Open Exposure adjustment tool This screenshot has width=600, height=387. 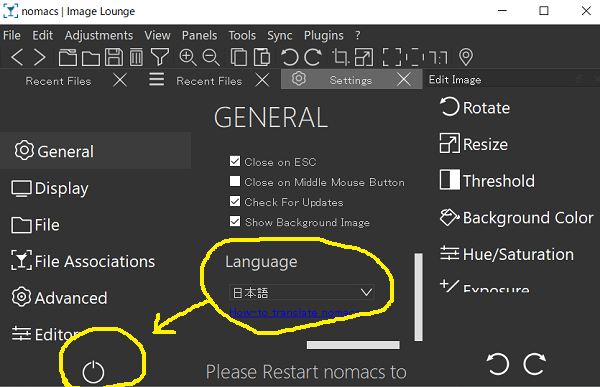(x=485, y=286)
